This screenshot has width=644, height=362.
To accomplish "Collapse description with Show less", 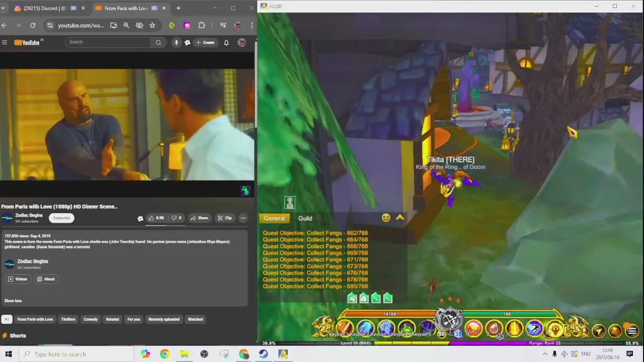I will 13,301.
